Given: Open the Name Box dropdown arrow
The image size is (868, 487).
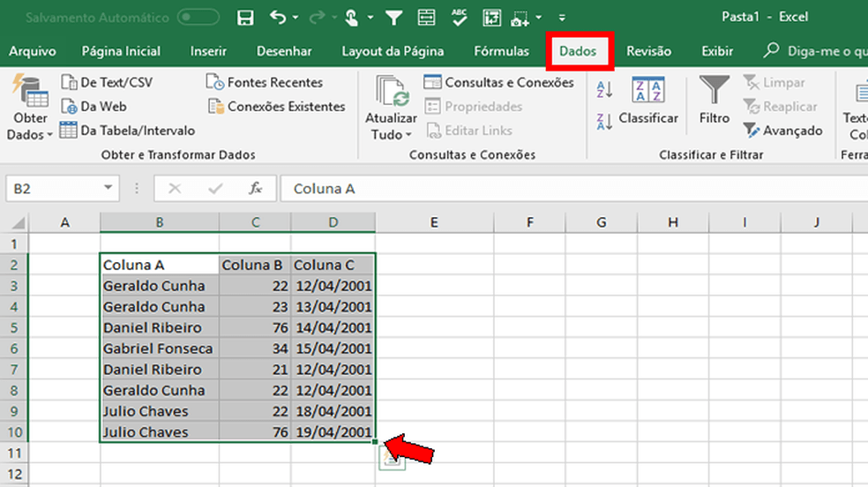Looking at the screenshot, I should 108,189.
